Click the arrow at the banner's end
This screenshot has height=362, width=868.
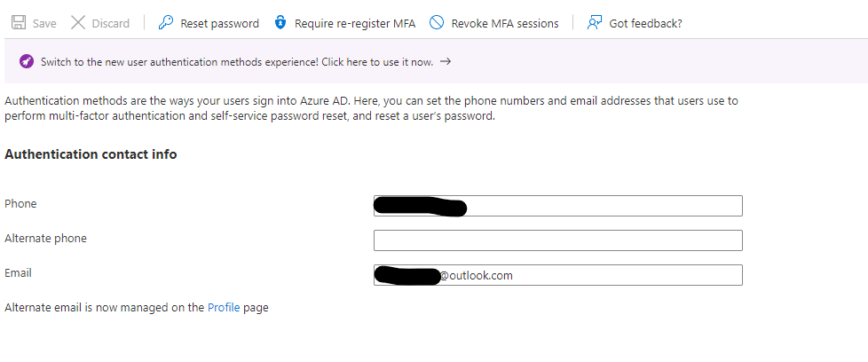pyautogui.click(x=446, y=61)
